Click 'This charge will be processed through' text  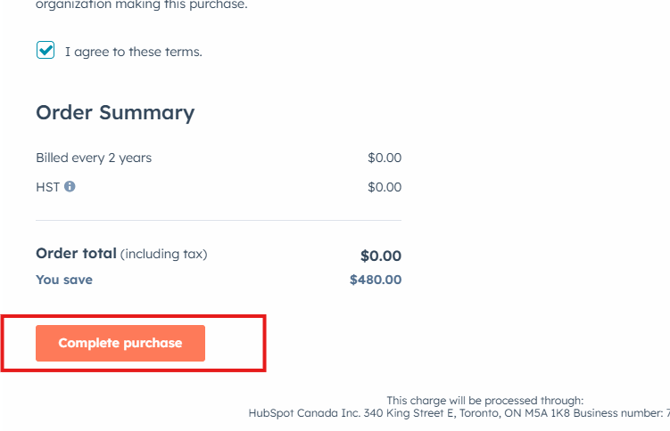point(485,400)
